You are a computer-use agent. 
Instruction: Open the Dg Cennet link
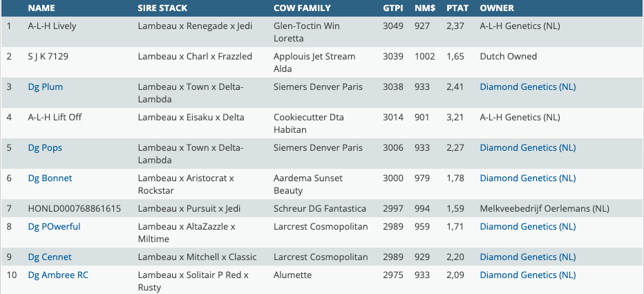(49, 257)
